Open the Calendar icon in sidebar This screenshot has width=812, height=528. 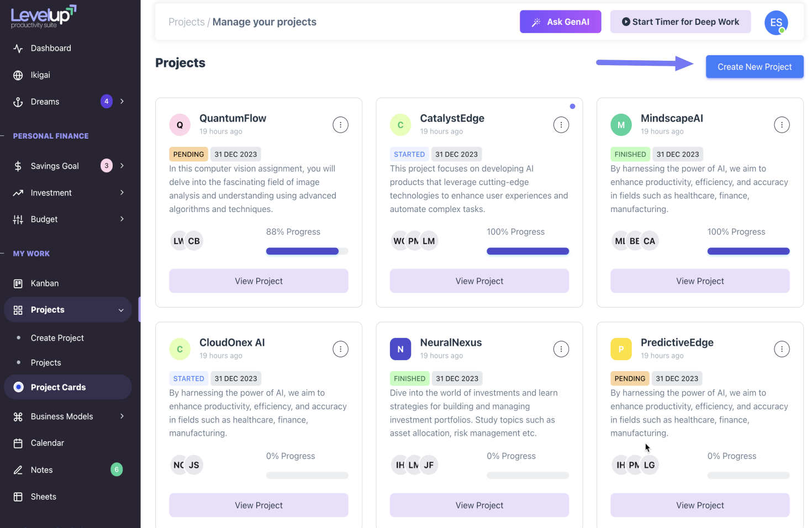tap(18, 443)
